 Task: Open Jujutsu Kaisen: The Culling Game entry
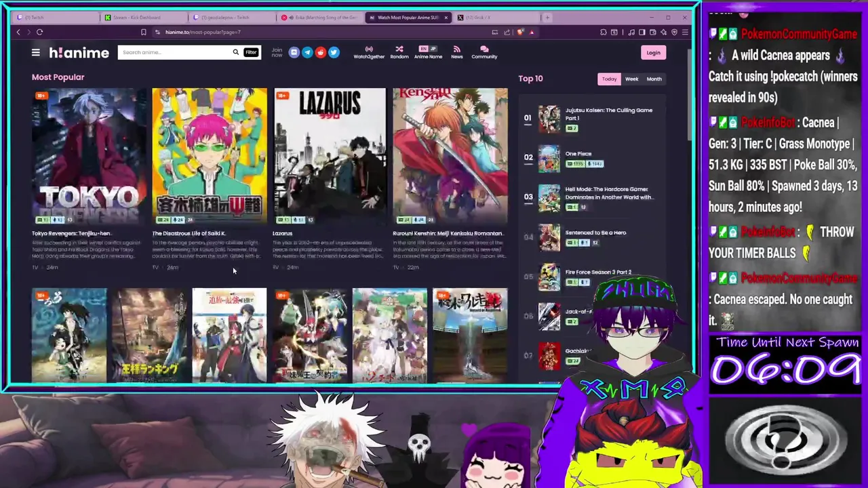(x=608, y=114)
